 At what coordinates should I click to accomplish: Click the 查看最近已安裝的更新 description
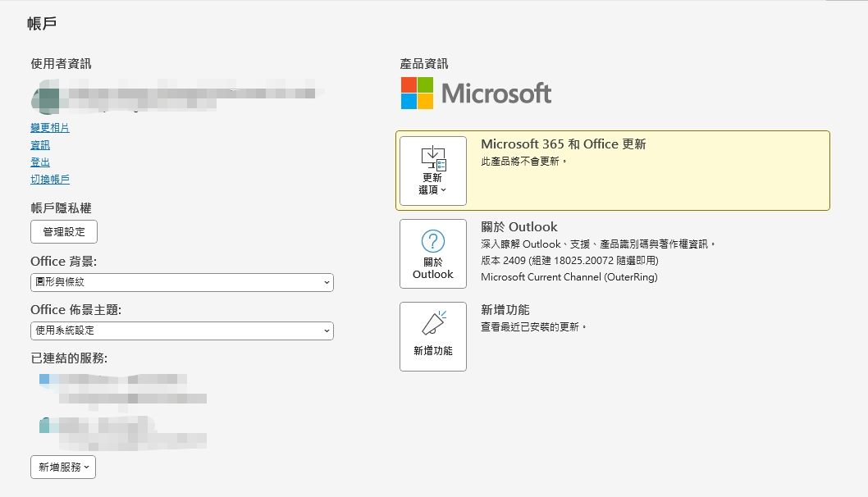click(x=533, y=327)
